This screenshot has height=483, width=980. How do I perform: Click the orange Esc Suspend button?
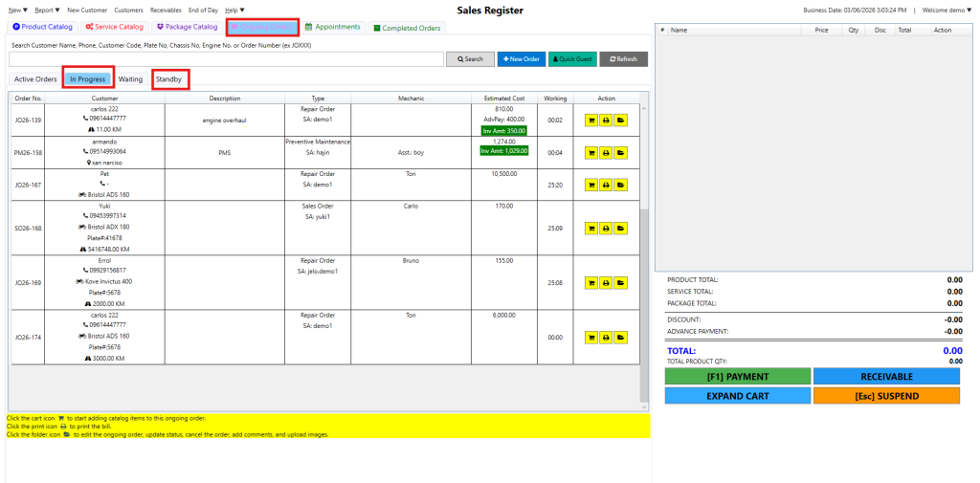pos(885,396)
